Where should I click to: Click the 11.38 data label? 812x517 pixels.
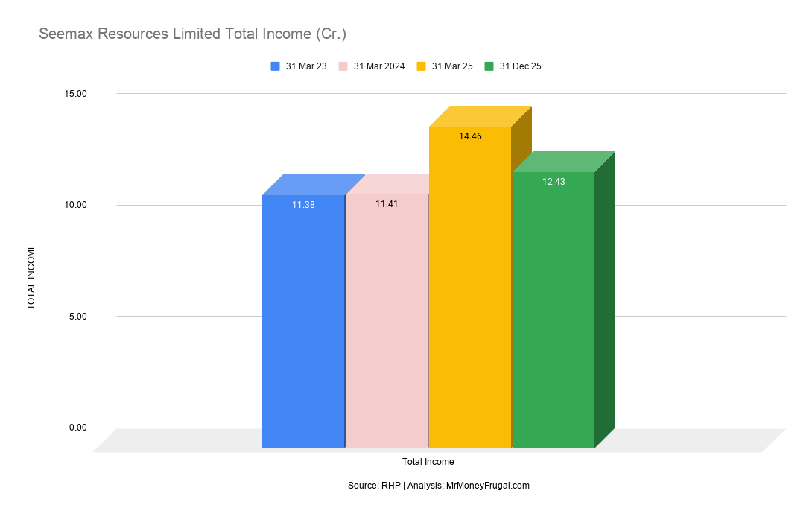(x=303, y=205)
